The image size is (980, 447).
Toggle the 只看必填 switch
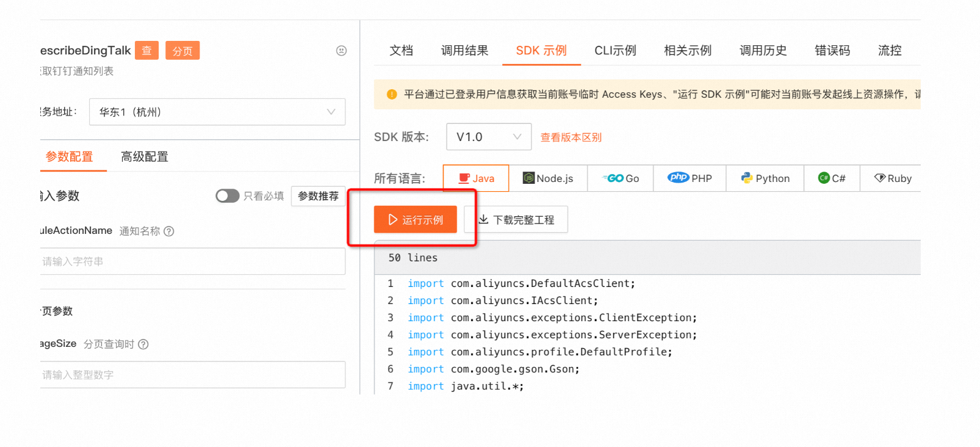227,196
